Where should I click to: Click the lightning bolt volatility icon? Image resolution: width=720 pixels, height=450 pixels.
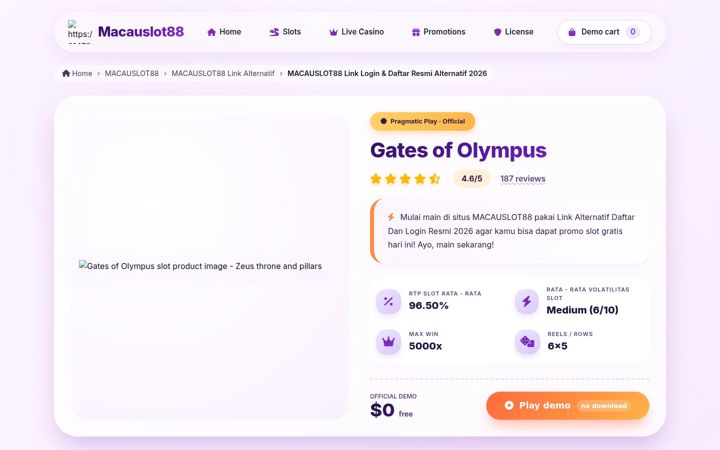[527, 302]
